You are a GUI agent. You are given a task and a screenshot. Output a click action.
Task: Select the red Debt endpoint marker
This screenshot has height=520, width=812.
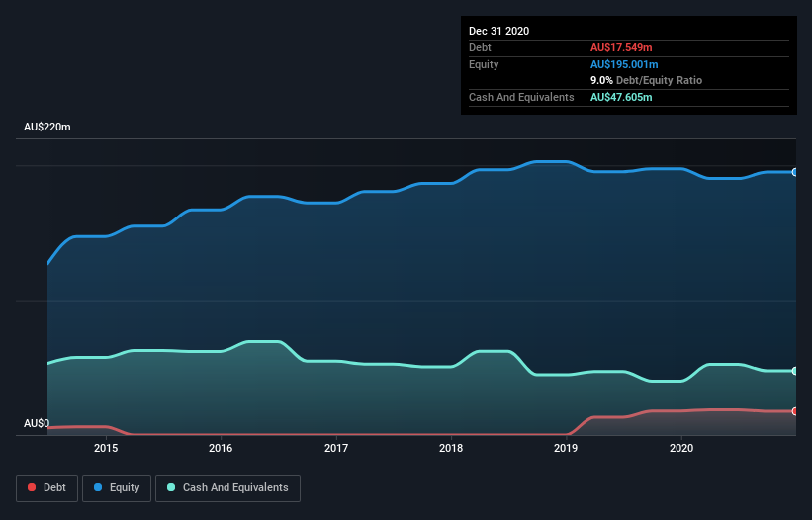795,411
